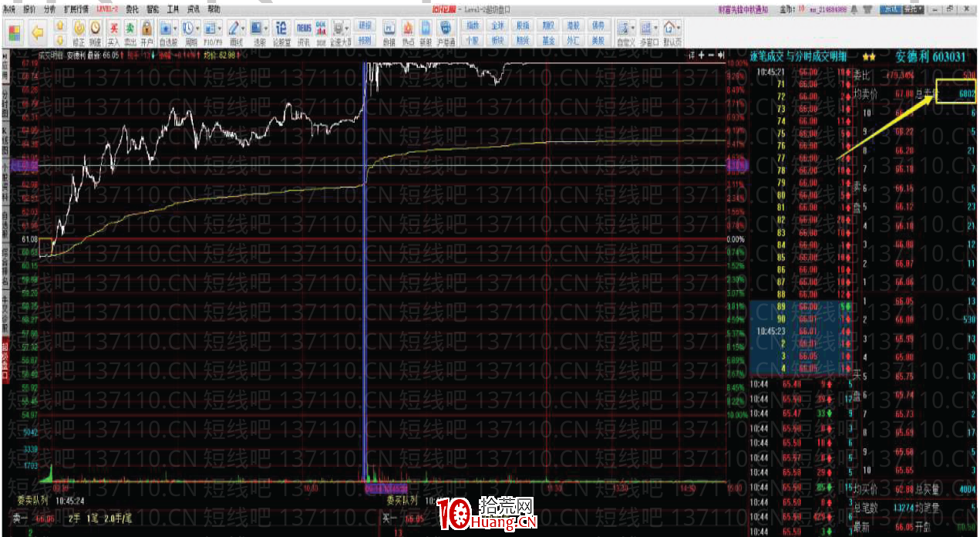The width and height of the screenshot is (980, 537).
Task: Click the 新股 new stocks icon
Action: [426, 27]
